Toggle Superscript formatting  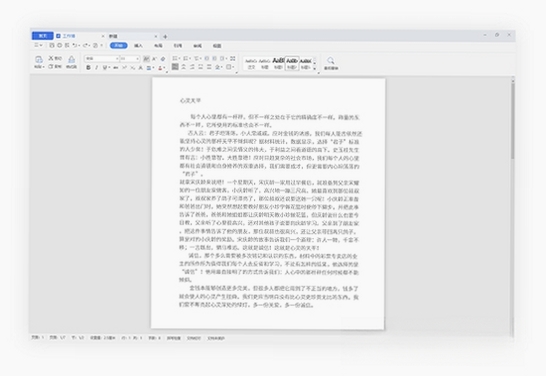coord(124,67)
